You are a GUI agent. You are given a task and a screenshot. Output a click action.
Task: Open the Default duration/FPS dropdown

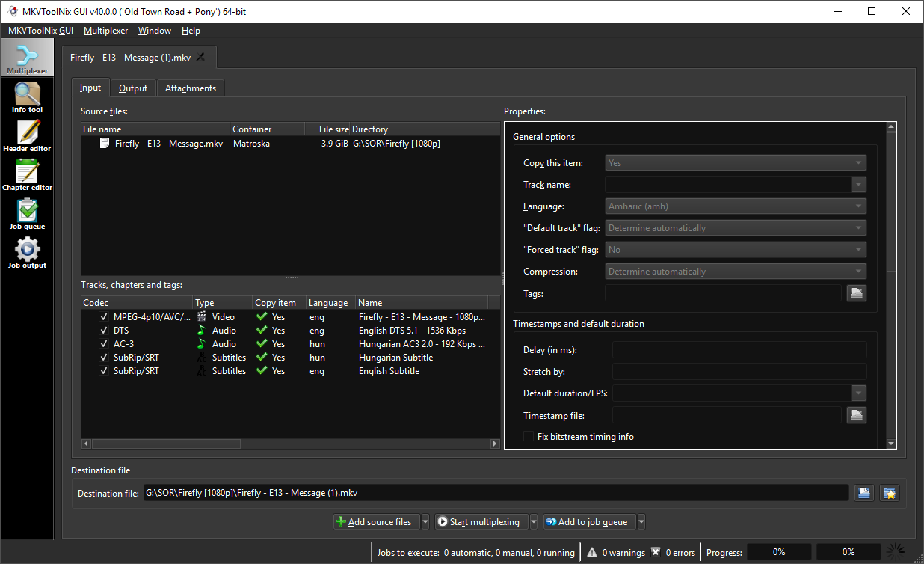pyautogui.click(x=858, y=393)
